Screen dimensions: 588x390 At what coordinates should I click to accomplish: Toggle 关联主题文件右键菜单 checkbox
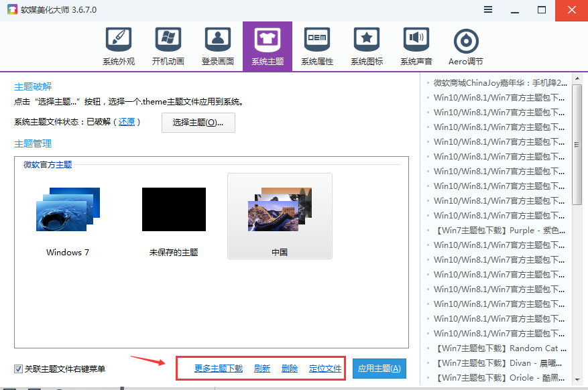(15, 368)
